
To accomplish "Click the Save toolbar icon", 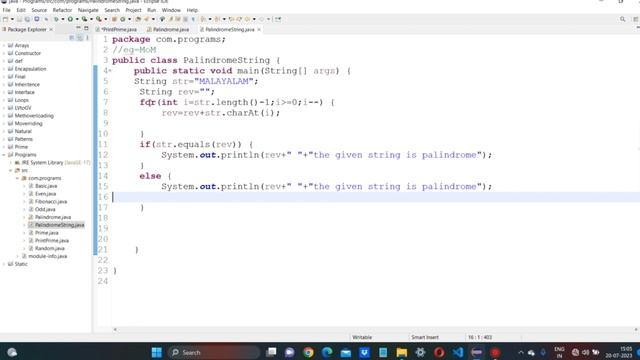I will click(x=19, y=19).
